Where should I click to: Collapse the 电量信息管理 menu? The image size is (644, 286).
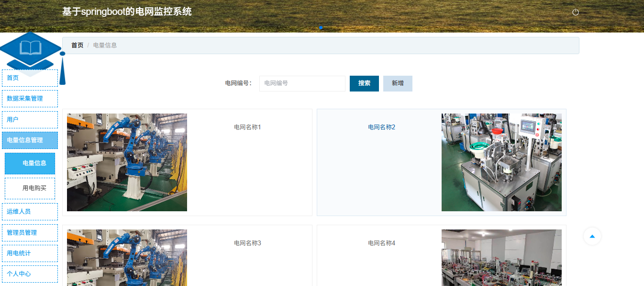pyautogui.click(x=30, y=140)
